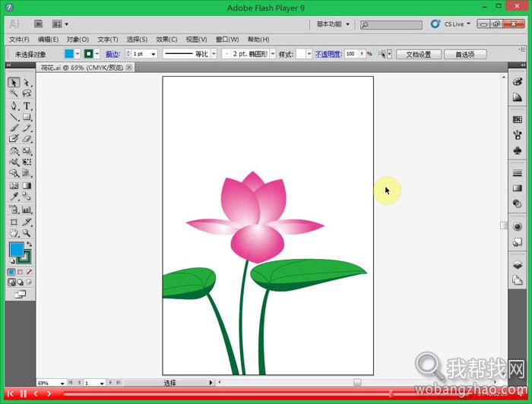
Task: Select the Eyedropper tool
Action: pyautogui.click(x=14, y=196)
